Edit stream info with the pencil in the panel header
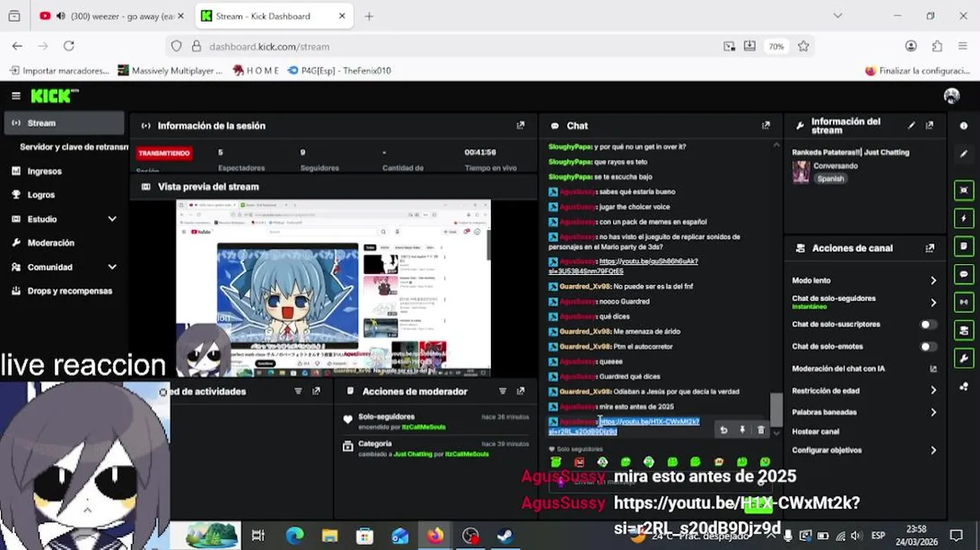Screen dimensions: 980x550 point(911,125)
